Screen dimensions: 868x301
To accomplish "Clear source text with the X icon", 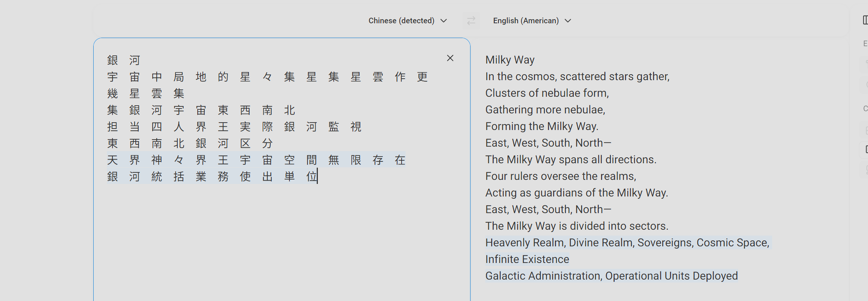I will click(x=450, y=58).
